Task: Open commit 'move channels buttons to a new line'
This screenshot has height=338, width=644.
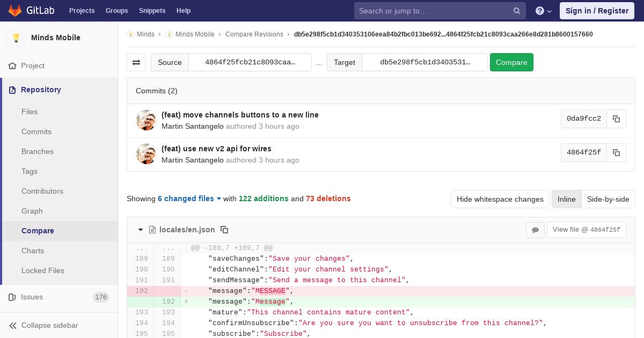Action: pos(240,115)
